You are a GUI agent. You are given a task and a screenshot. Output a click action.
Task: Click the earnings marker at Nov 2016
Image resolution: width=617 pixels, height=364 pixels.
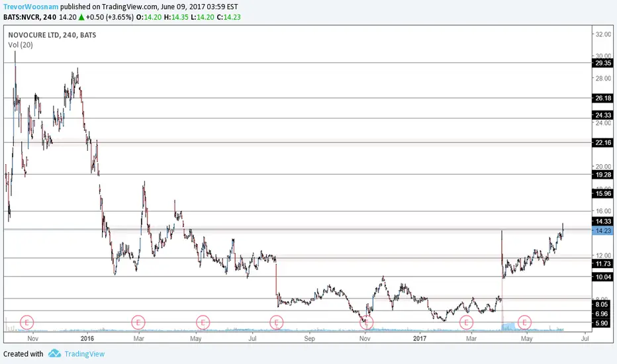366,323
